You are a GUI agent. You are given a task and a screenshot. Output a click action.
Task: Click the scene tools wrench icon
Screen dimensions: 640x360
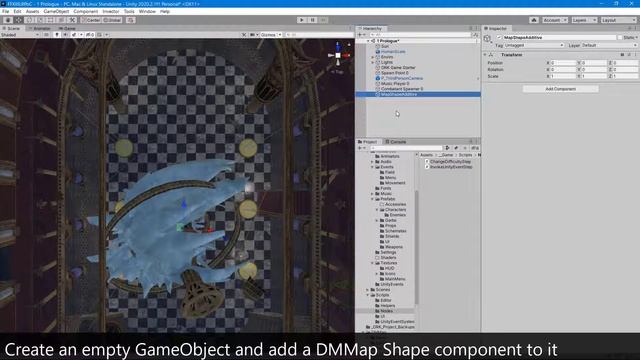click(x=244, y=35)
